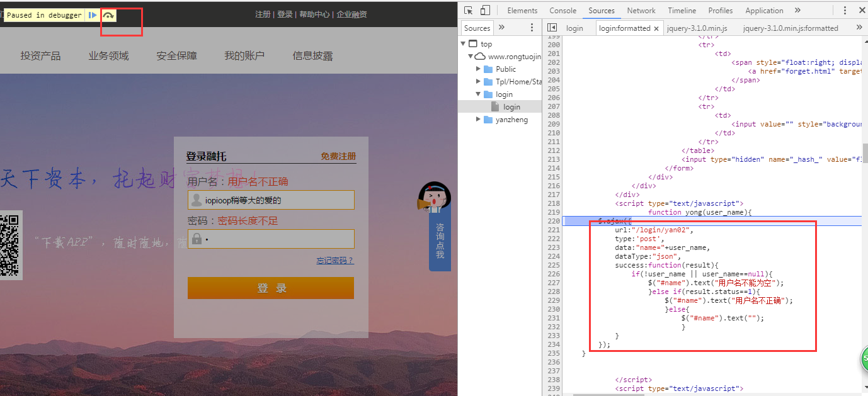Click 忘记密码? link
The width and height of the screenshot is (868, 396).
point(335,261)
